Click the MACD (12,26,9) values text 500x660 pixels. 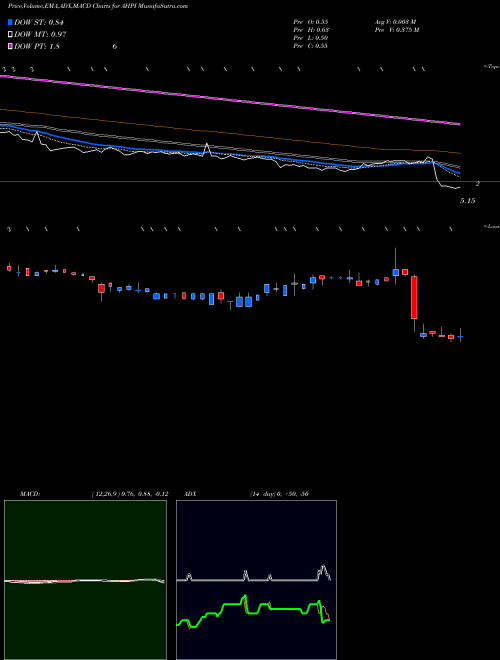pyautogui.click(x=130, y=494)
